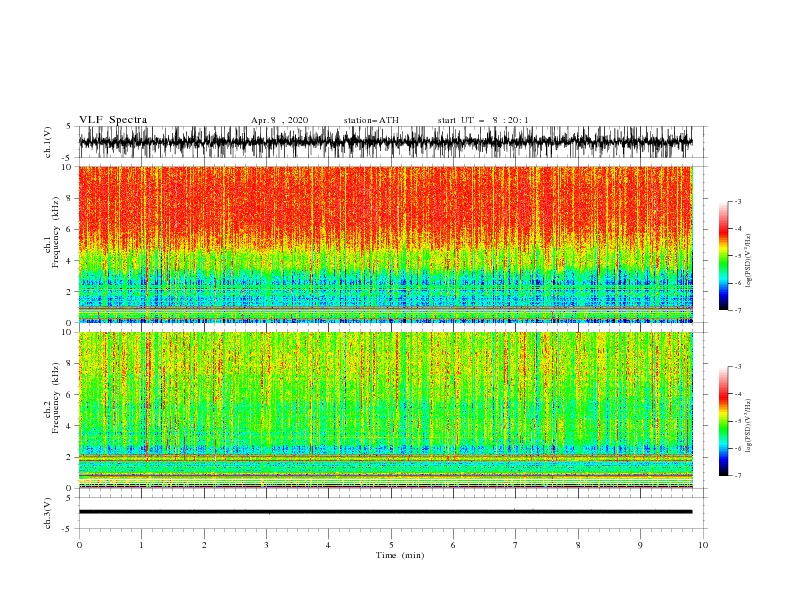Image resolution: width=792 pixels, height=612 pixels.
Task: Click time axis tick label "5"
Action: pos(391,545)
